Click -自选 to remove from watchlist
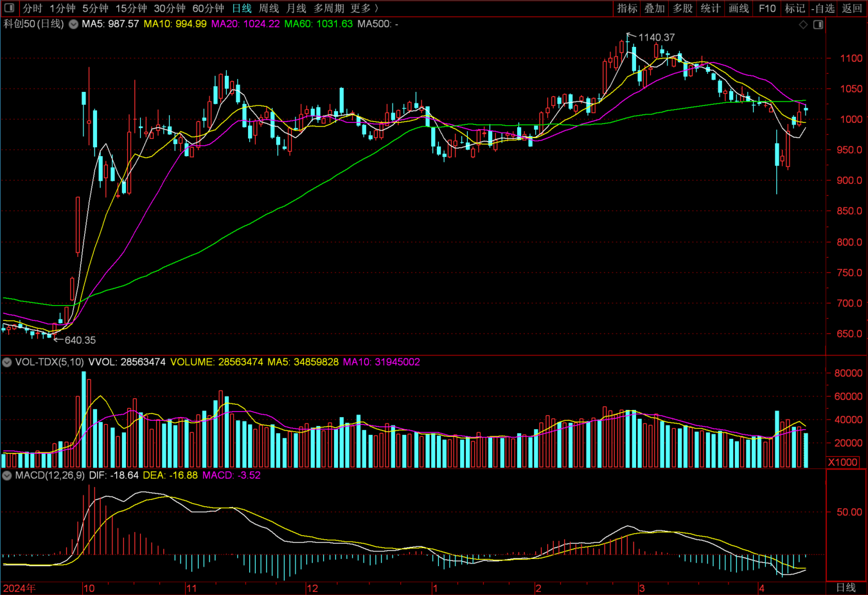The image size is (868, 595). 823,8
